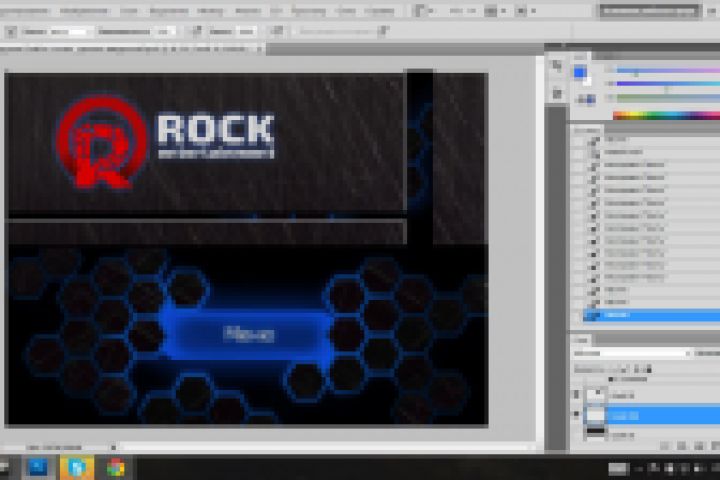Click the blue glowing button on the canvas
Viewport: 720px width, 480px height.
pos(248,334)
